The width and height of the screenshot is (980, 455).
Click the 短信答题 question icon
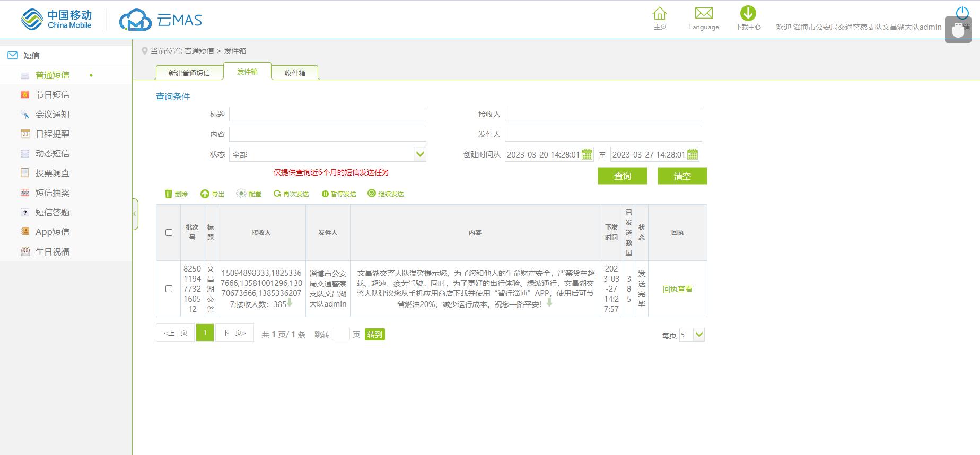pyautogui.click(x=25, y=212)
